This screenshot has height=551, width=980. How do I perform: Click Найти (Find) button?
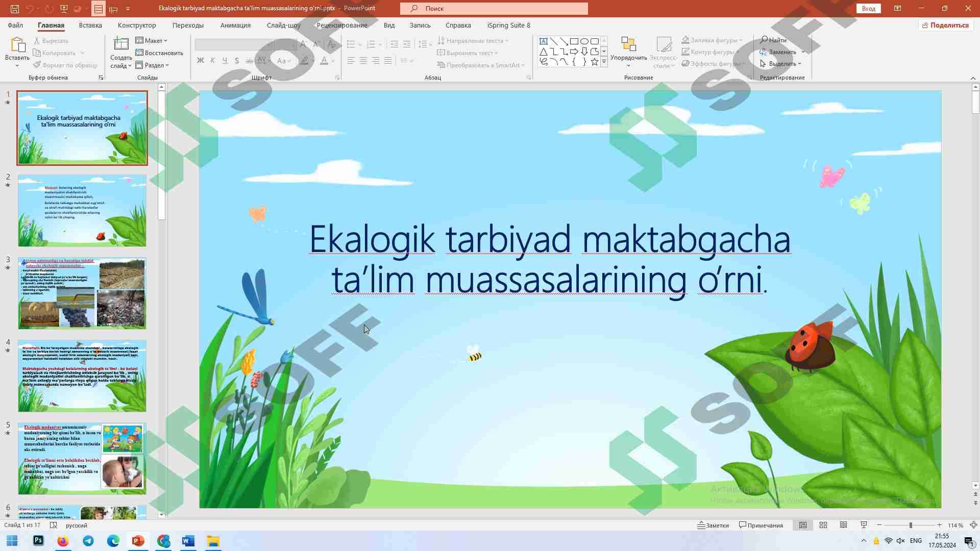[x=773, y=40]
